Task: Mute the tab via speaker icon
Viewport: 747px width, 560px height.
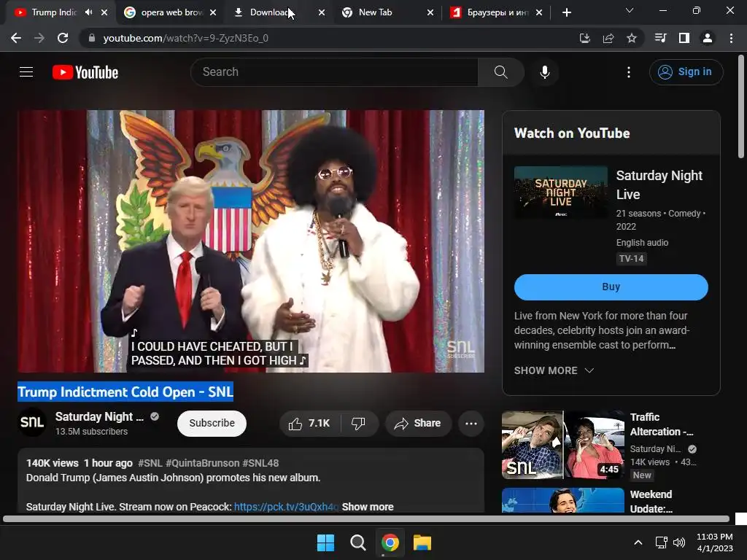Action: click(x=88, y=12)
